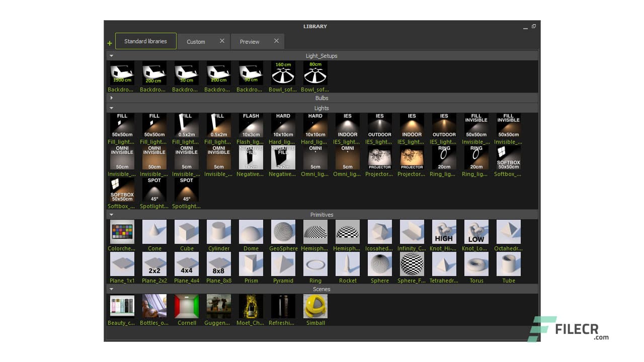Open the Preview tab
Viewport: 644px width, 362px height.
click(250, 41)
